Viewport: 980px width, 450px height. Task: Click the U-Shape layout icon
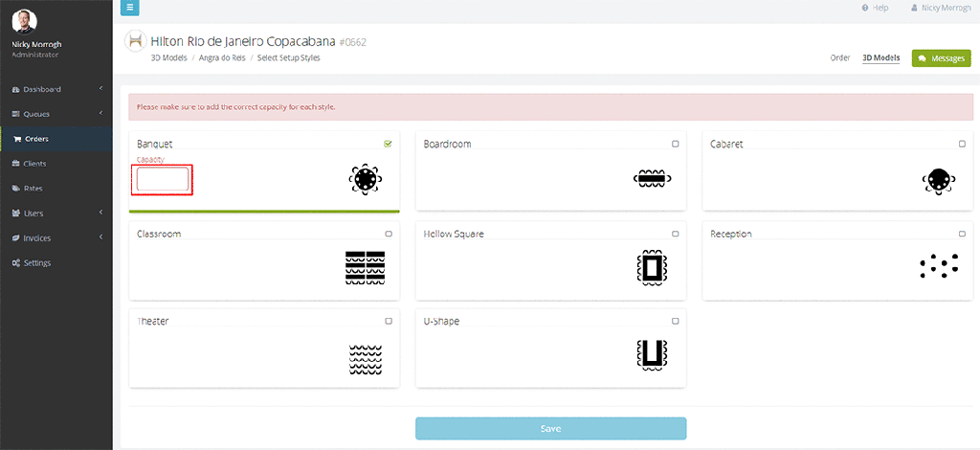(653, 355)
